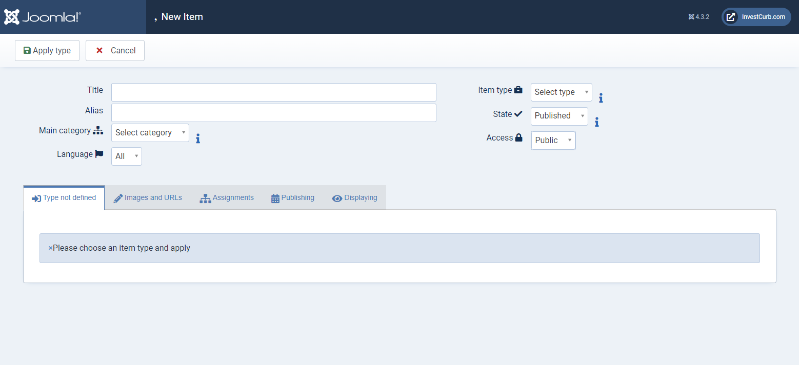Open the Select type dropdown
Screen dimensions: 799x365
coord(562,92)
